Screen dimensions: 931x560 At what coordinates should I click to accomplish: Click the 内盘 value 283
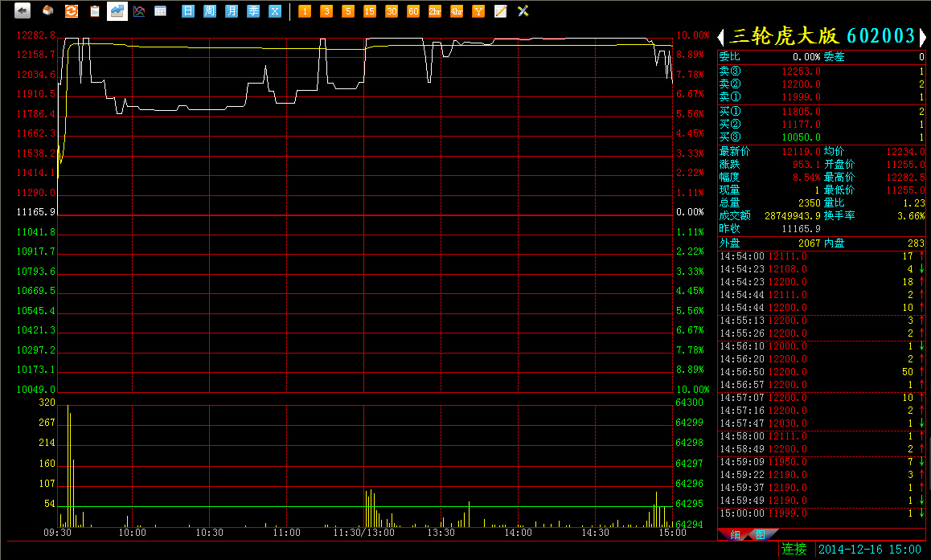917,243
